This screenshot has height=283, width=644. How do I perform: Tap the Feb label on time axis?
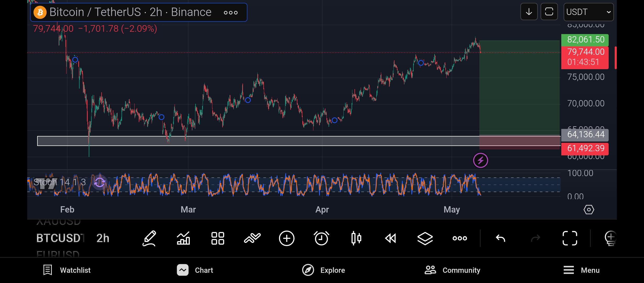(67, 210)
